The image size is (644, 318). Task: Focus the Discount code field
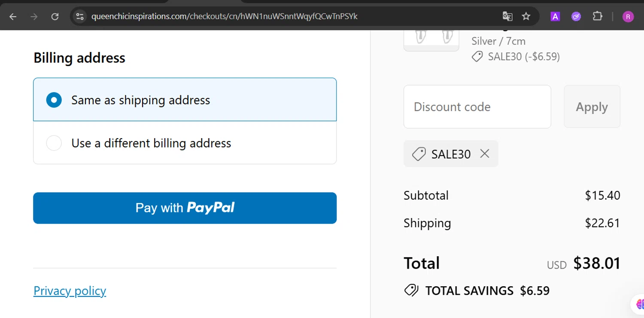click(x=477, y=107)
